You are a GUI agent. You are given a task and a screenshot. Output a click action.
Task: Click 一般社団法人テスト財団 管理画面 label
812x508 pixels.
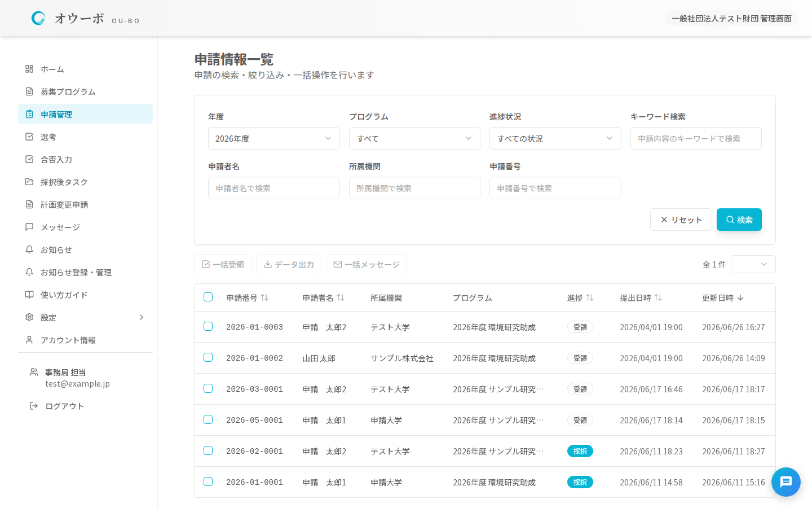click(x=731, y=18)
